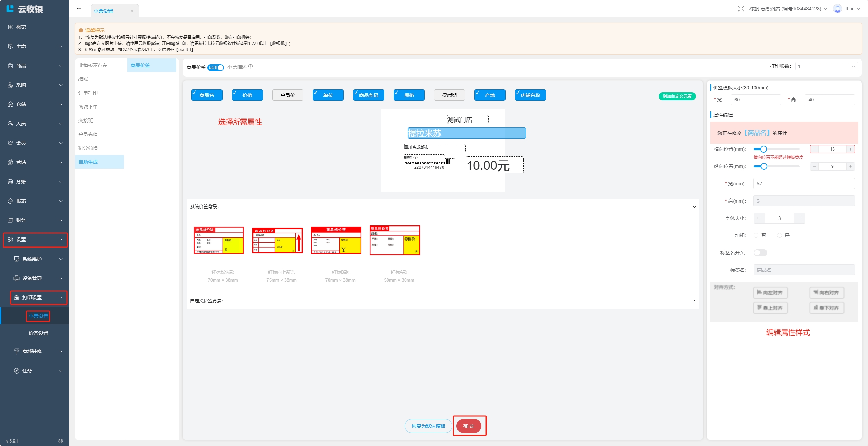
Task: Collapse the 系统价签背景 section
Action: coord(694,207)
